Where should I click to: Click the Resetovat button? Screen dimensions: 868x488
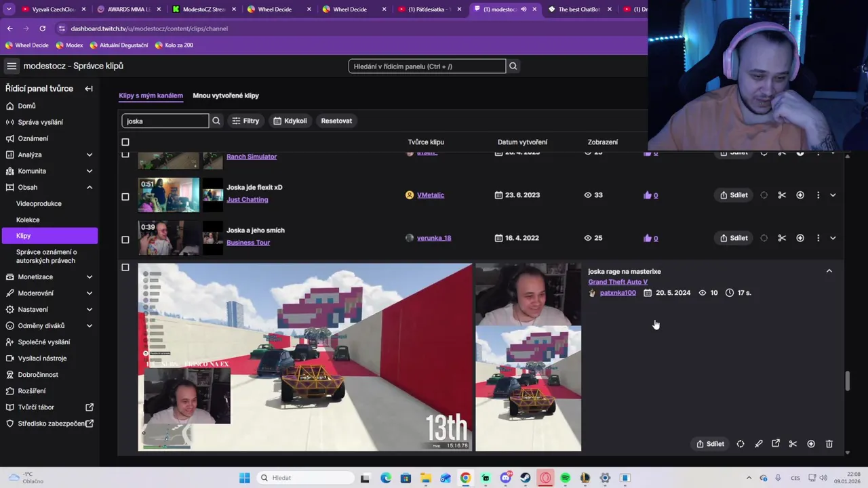pos(336,121)
